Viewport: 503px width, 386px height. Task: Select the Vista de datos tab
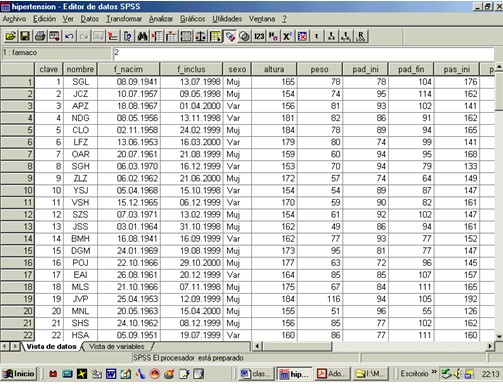[x=51, y=347]
